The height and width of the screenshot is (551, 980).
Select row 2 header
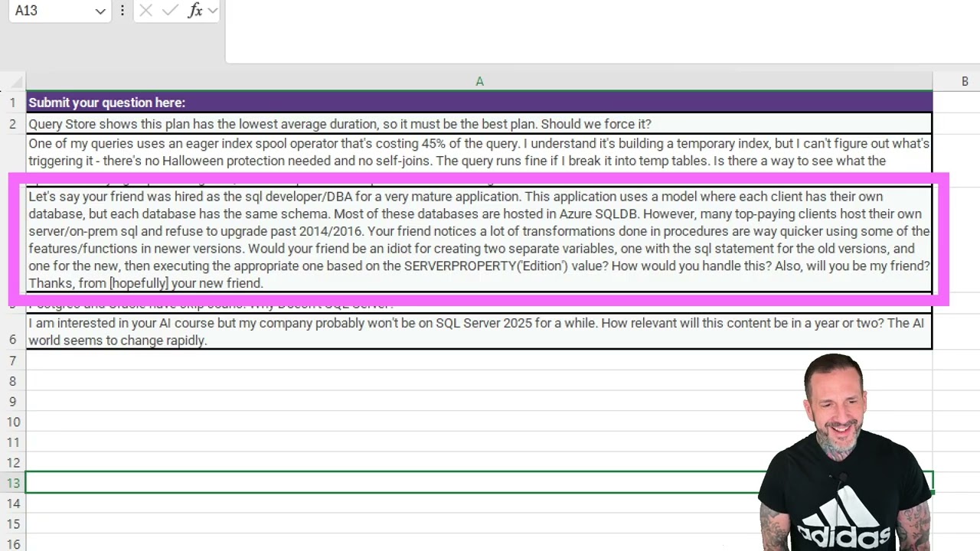pos(12,124)
